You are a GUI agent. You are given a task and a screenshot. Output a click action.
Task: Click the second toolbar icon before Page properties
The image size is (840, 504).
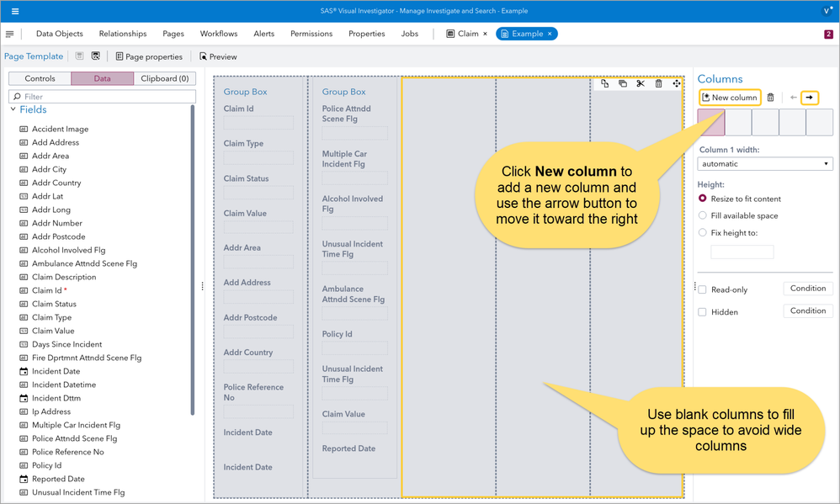(x=96, y=56)
